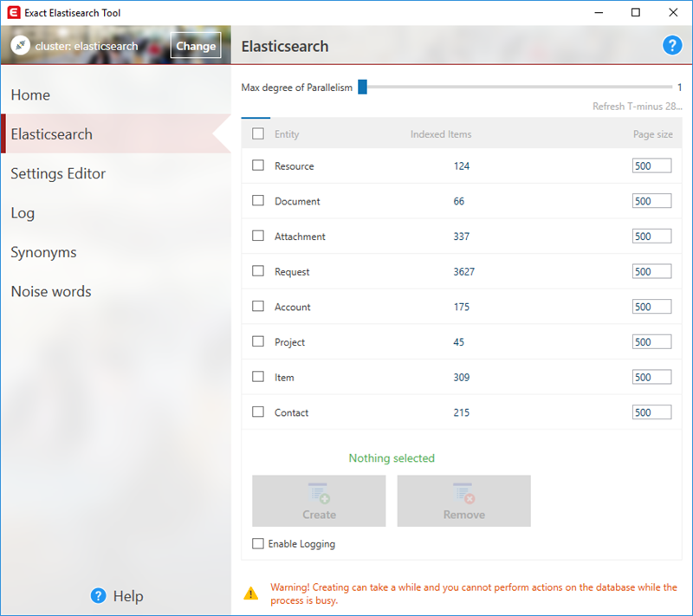Image resolution: width=693 pixels, height=616 pixels.
Task: Toggle the select-all Entity header checkbox
Action: tap(258, 133)
